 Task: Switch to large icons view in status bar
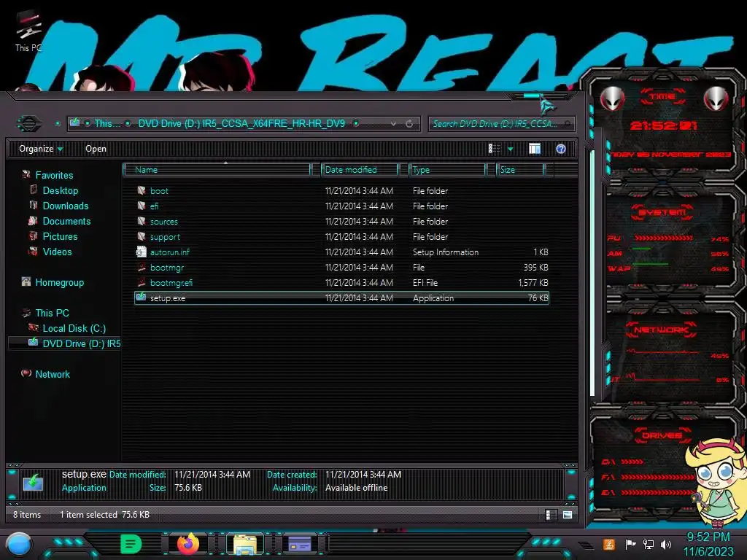coord(568,515)
